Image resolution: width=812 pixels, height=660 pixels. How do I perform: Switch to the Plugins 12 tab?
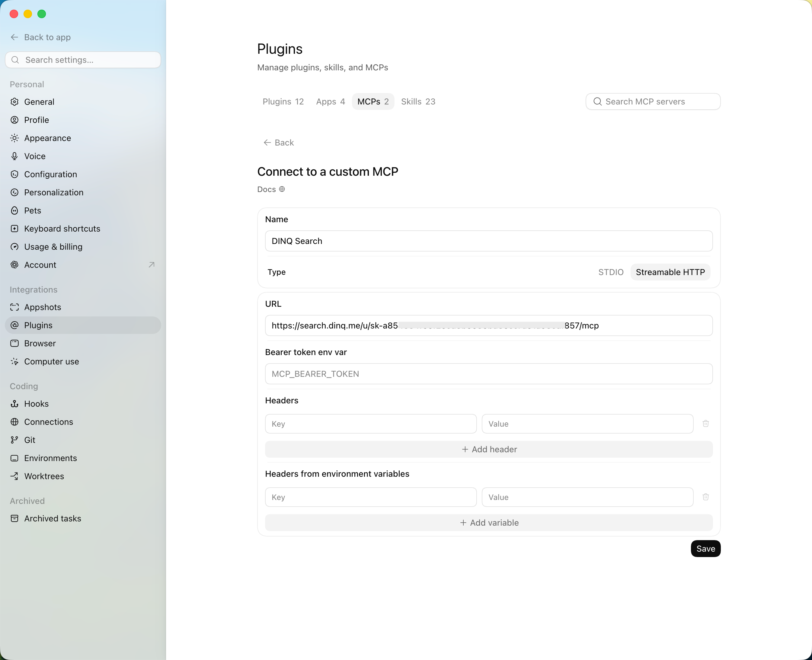pyautogui.click(x=283, y=101)
